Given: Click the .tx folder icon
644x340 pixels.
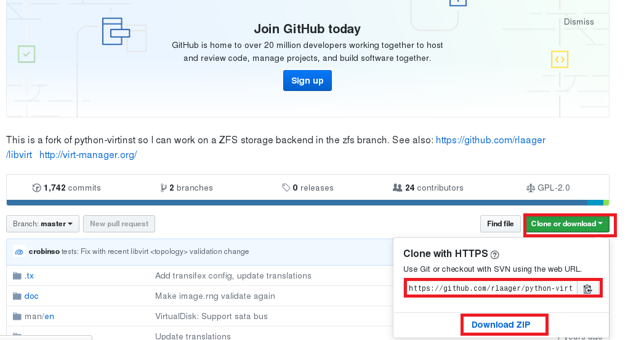Looking at the screenshot, I should pyautogui.click(x=17, y=275).
